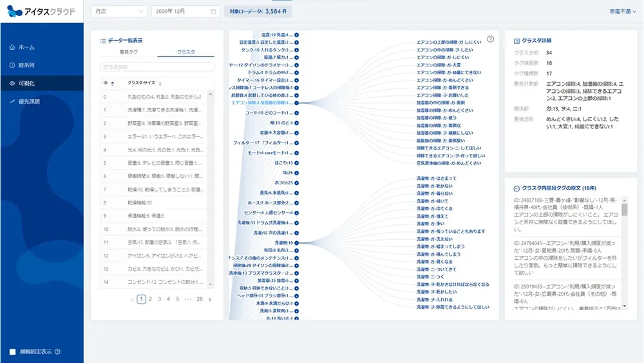Image resolution: width=644 pixels, height=363 pixels.
Task: Click leaf エアコンの上部の掃除-ガ-しにくい
Action: click(448, 43)
